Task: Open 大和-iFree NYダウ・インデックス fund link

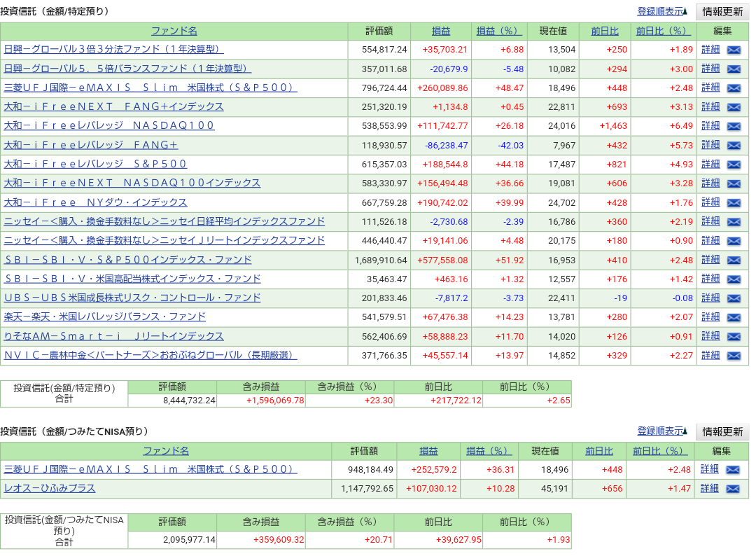Action: [x=95, y=202]
